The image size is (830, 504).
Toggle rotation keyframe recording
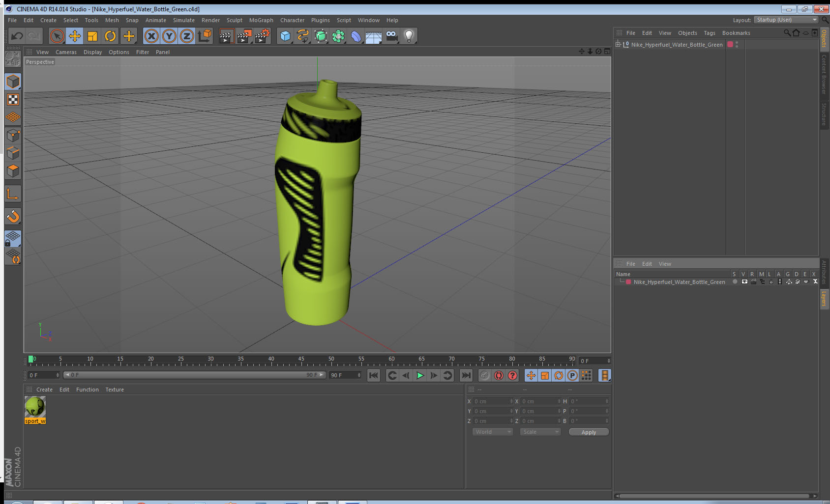point(559,376)
